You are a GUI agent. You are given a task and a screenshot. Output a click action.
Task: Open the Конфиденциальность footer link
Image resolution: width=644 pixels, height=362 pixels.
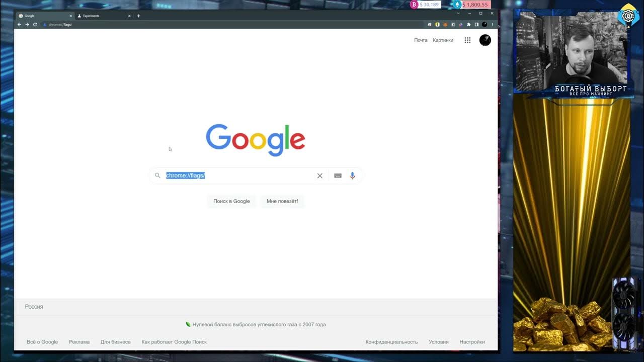(x=391, y=342)
